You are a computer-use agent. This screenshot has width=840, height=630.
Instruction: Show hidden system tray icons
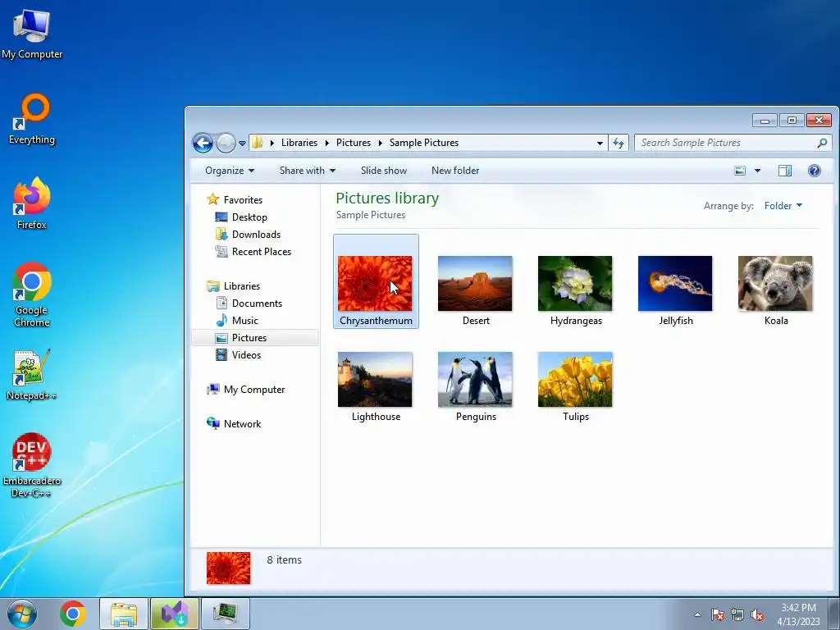click(697, 614)
